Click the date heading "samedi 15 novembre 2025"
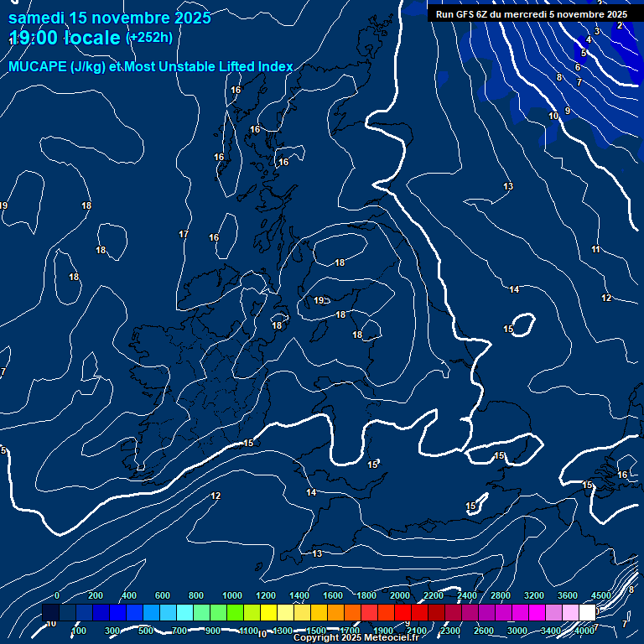644x644 pixels. tap(109, 18)
